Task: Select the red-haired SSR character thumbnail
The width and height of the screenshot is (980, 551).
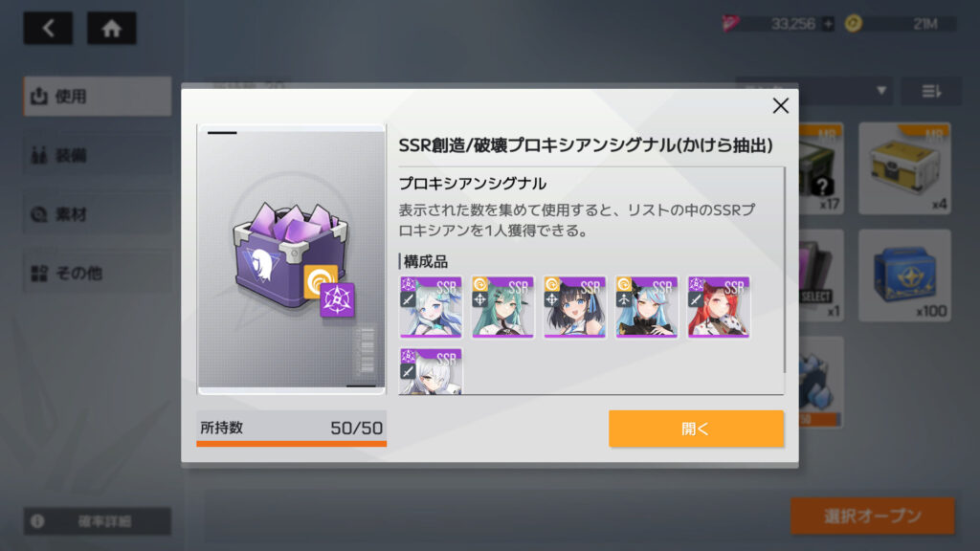Action: click(718, 307)
